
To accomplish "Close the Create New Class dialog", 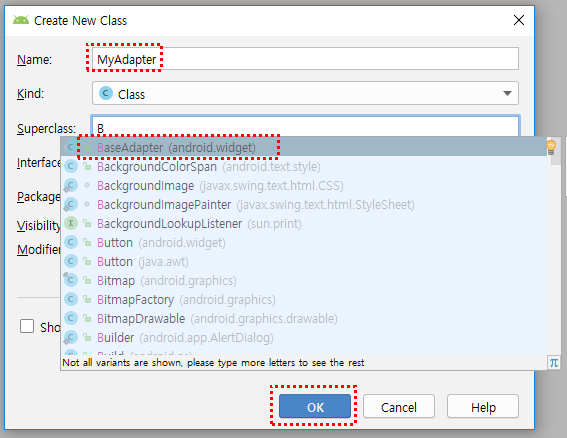I will click(x=519, y=20).
